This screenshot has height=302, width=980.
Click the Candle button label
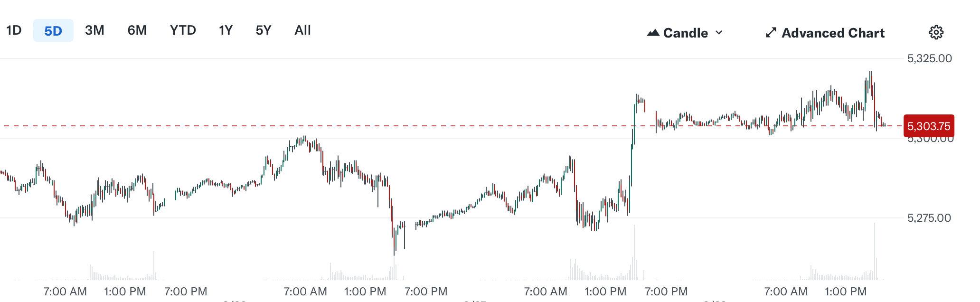coord(686,33)
